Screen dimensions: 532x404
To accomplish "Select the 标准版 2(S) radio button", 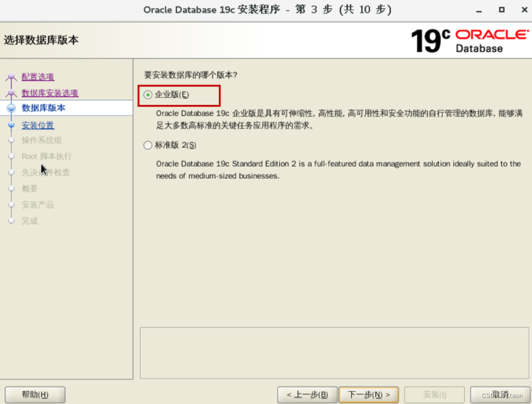I will tap(148, 145).
